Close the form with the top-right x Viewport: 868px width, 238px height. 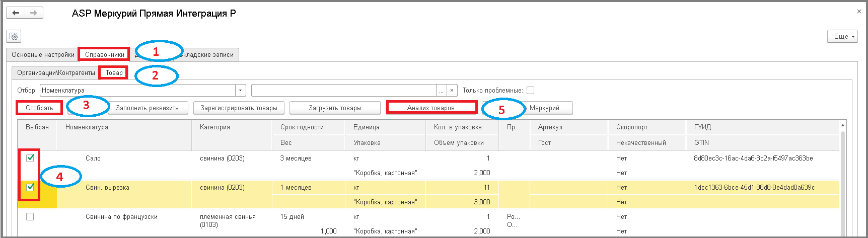tap(859, 11)
